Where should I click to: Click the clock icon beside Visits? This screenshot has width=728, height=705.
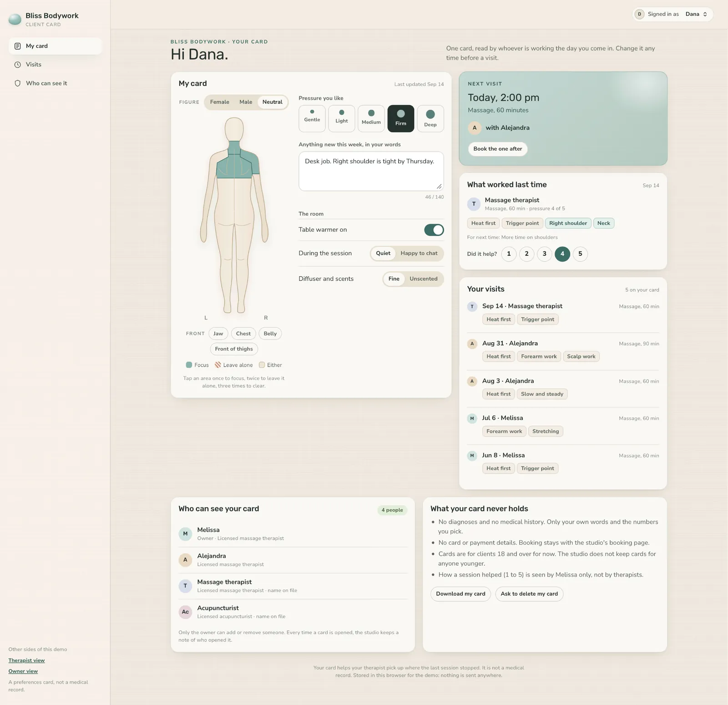(18, 65)
